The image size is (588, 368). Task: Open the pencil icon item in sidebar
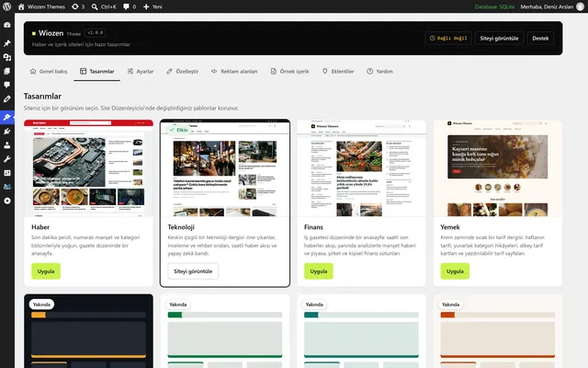pos(7,99)
